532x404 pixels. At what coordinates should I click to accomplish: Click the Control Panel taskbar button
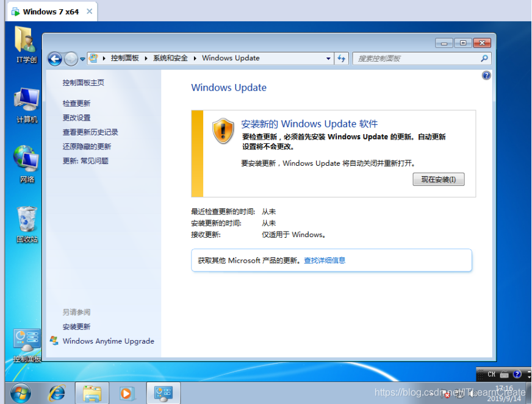coord(163,394)
